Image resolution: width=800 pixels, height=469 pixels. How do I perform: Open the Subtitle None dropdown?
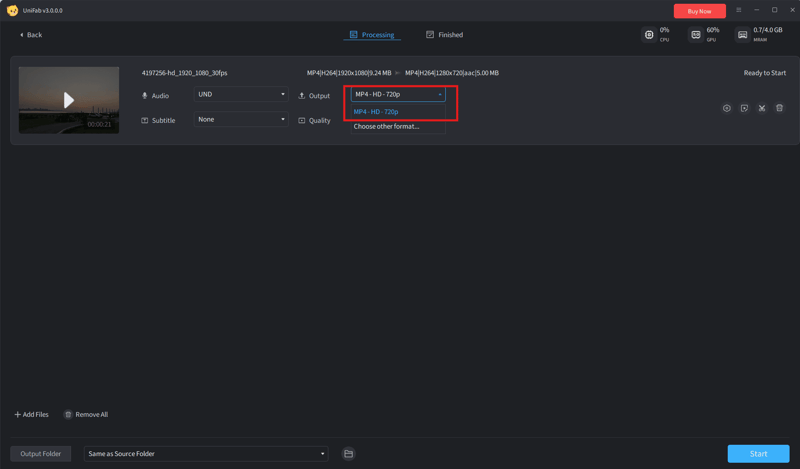[241, 119]
